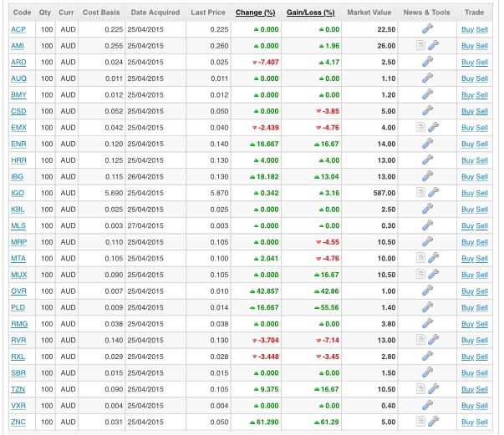Open the tools wrench for PLD
The height and width of the screenshot is (435, 504).
point(427,307)
